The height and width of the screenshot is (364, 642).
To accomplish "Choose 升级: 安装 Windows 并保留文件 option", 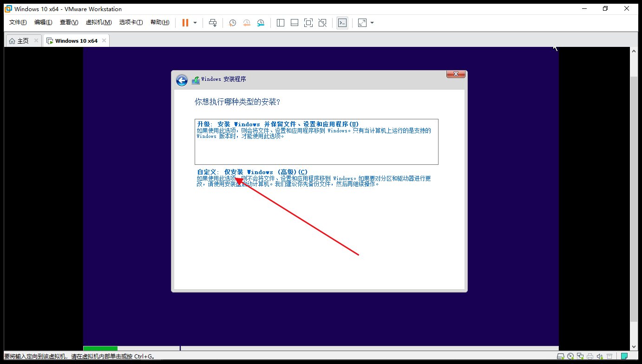I will coord(316,142).
